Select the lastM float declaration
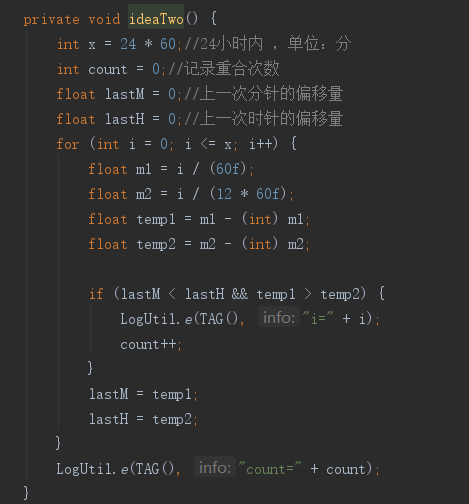The width and height of the screenshot is (469, 504). click(125, 94)
